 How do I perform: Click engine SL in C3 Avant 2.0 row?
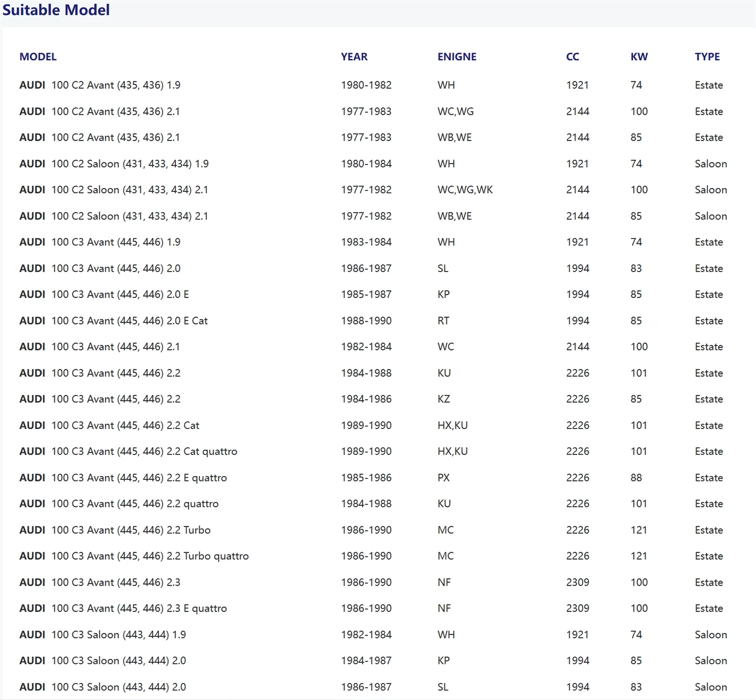443,268
